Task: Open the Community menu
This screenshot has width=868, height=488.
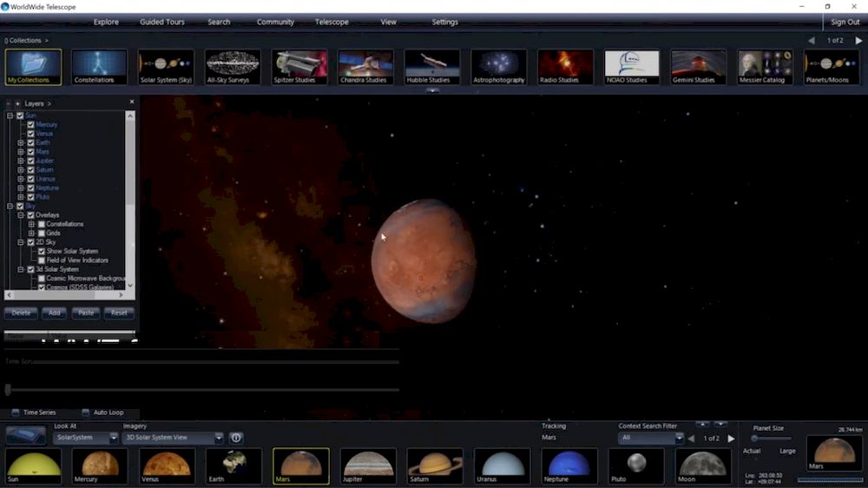Action: coord(276,23)
